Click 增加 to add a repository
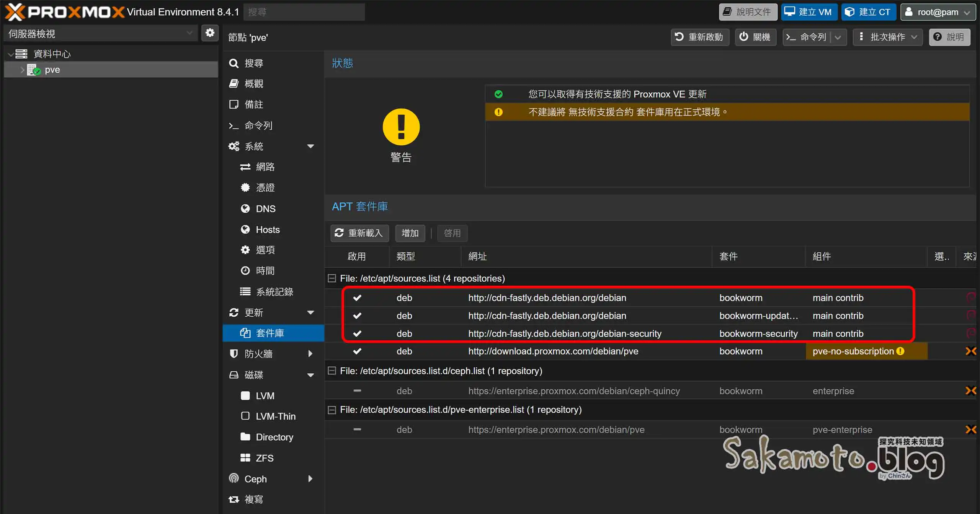980x514 pixels. pyautogui.click(x=410, y=233)
